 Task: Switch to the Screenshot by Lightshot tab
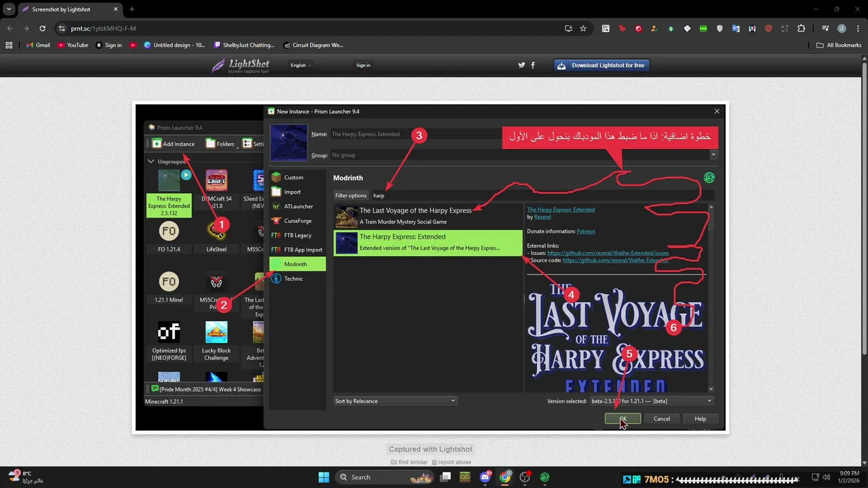tap(69, 9)
